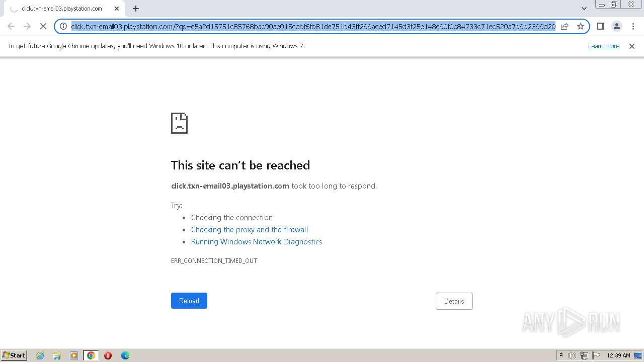
Task: Open the volume control in system tray
Action: pyautogui.click(x=572, y=355)
